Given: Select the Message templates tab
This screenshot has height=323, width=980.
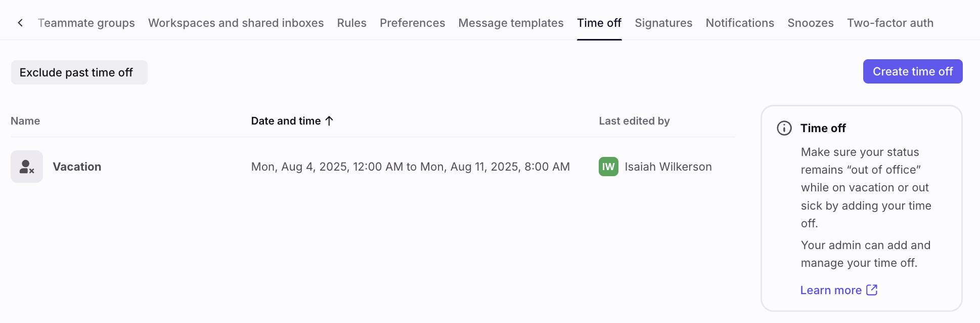Looking at the screenshot, I should 511,23.
